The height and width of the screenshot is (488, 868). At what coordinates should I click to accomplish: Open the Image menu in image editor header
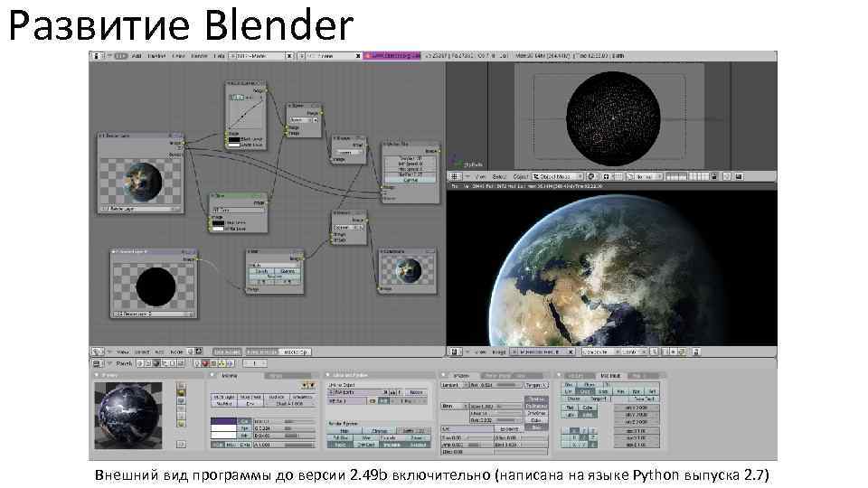tap(499, 352)
